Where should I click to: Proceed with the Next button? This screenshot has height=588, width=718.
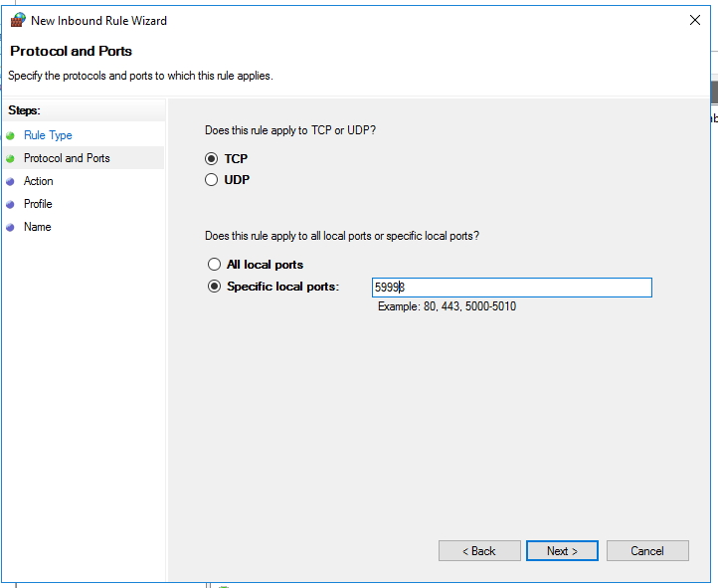pos(563,550)
